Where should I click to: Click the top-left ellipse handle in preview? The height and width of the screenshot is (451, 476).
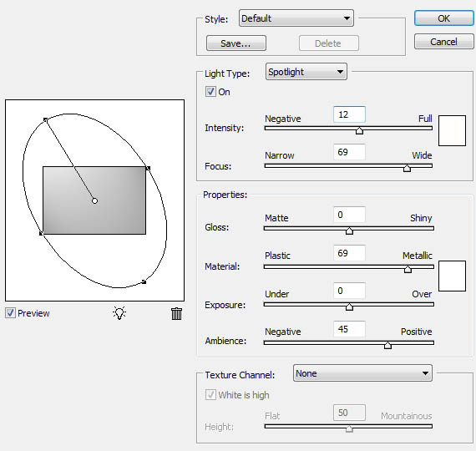[45, 119]
